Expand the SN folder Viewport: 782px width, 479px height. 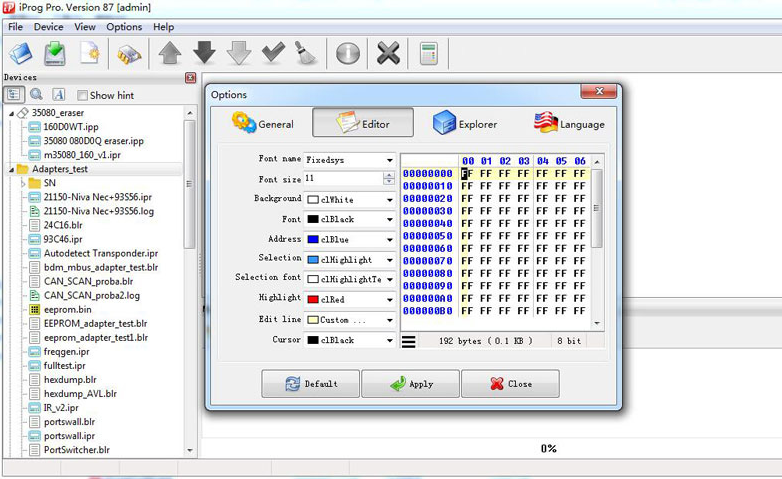click(23, 184)
